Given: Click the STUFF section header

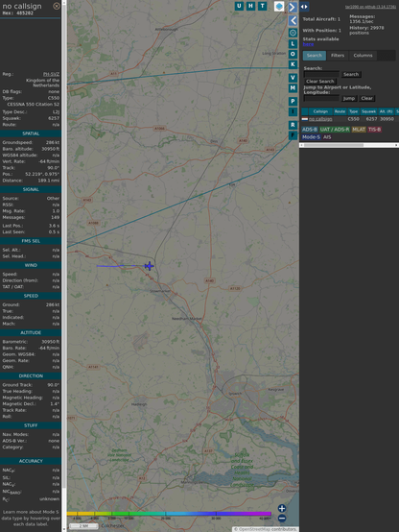Looking at the screenshot, I should click(x=31, y=425).
